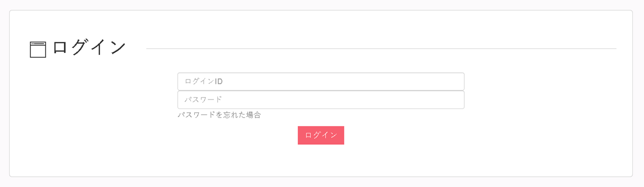Activate the first field of the login form
This screenshot has height=187, width=644.
(321, 81)
